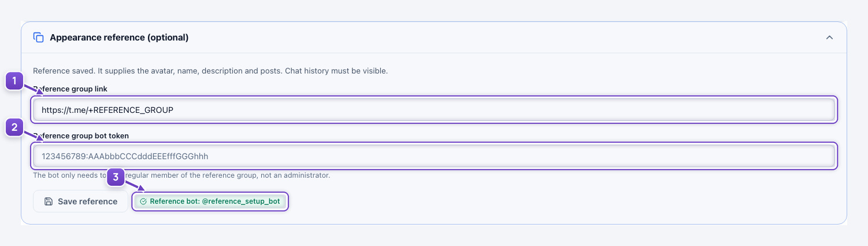Click the "Appearance reference (optional)" section title

point(119,38)
